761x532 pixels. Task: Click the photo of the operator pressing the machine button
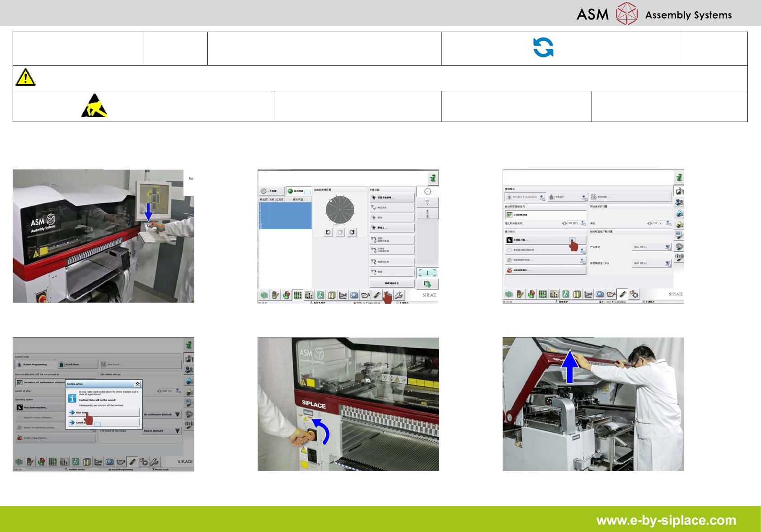tap(103, 236)
